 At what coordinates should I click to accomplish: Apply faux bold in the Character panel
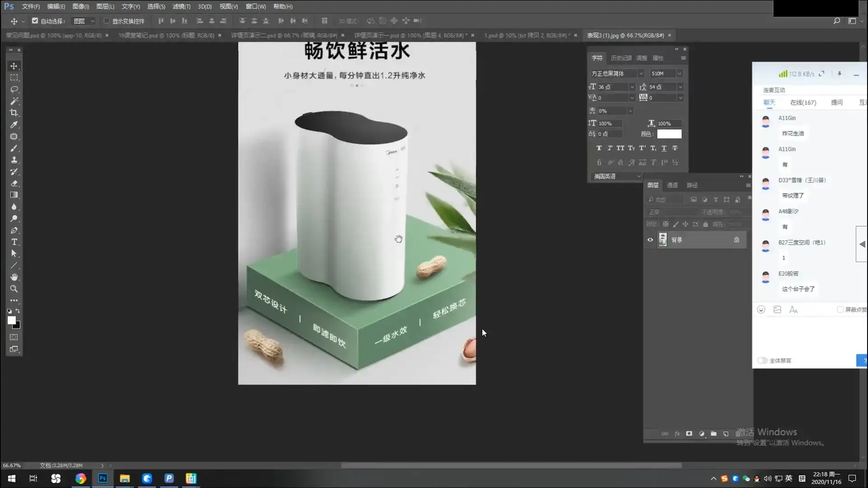click(x=599, y=148)
